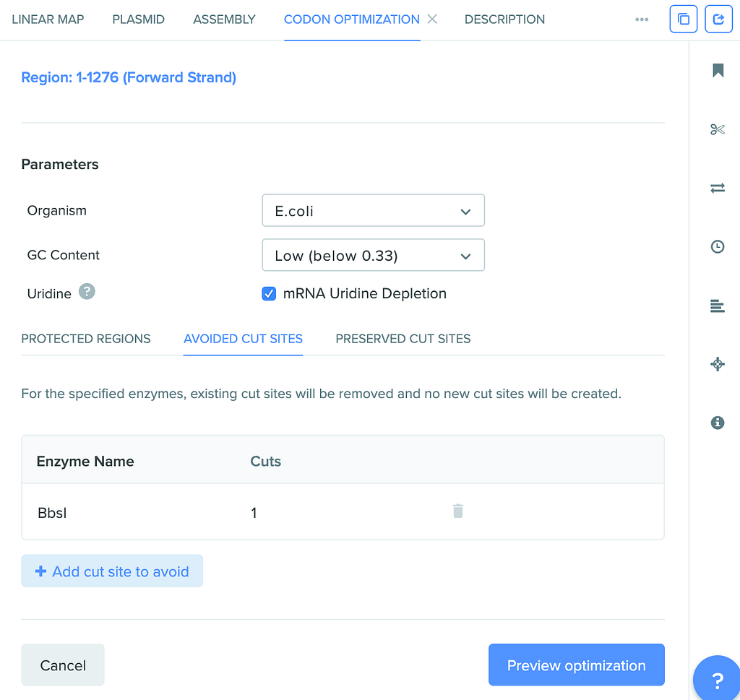Open the blue help bubble
Image resolution: width=740 pixels, height=700 pixels.
click(x=717, y=679)
